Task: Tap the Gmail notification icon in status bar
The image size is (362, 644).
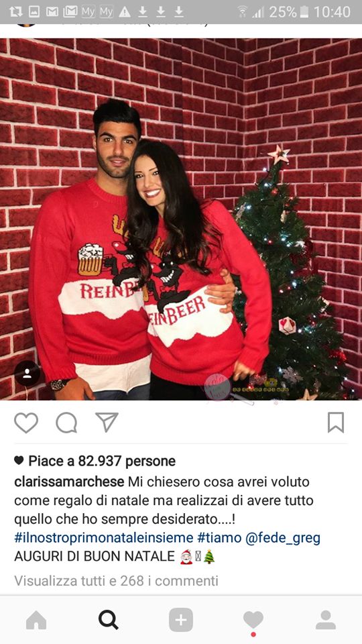Action: click(52, 12)
